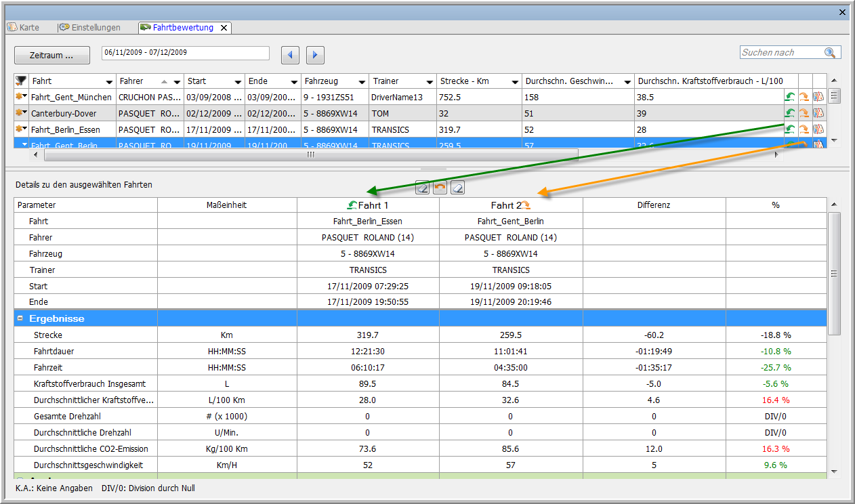Click the Fahrt 1 column header
The image size is (855, 504).
tap(368, 205)
